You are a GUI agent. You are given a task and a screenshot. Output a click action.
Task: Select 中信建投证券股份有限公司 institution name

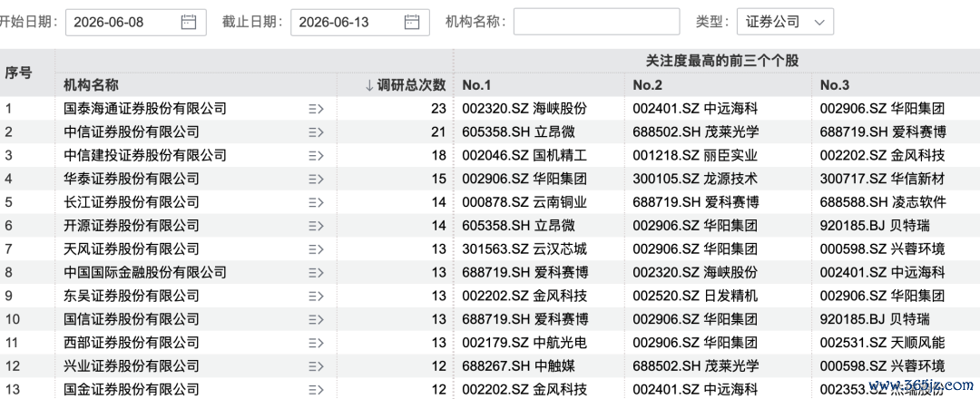[145, 155]
